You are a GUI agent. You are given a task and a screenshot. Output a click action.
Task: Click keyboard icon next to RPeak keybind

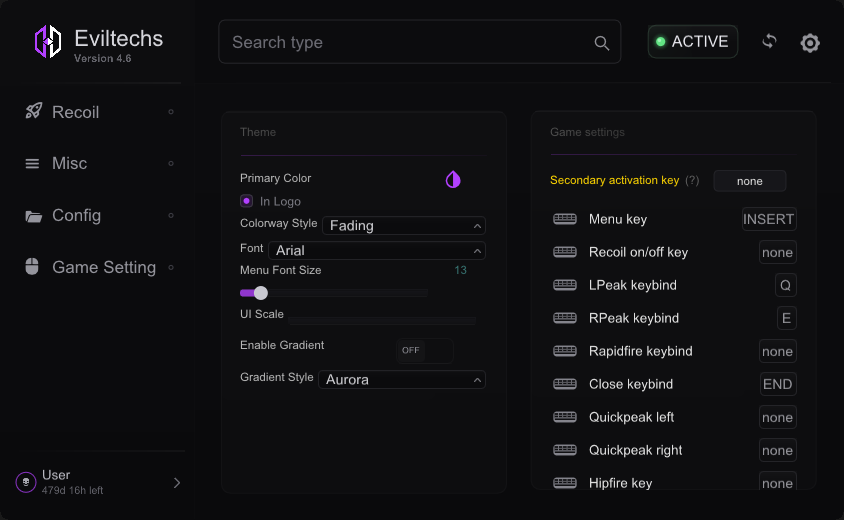tap(565, 318)
